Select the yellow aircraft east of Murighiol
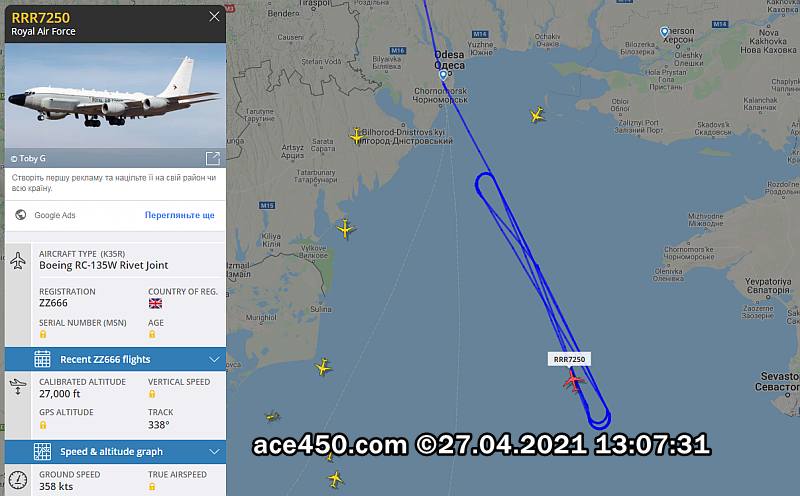This screenshot has height=496, width=800. click(x=323, y=367)
